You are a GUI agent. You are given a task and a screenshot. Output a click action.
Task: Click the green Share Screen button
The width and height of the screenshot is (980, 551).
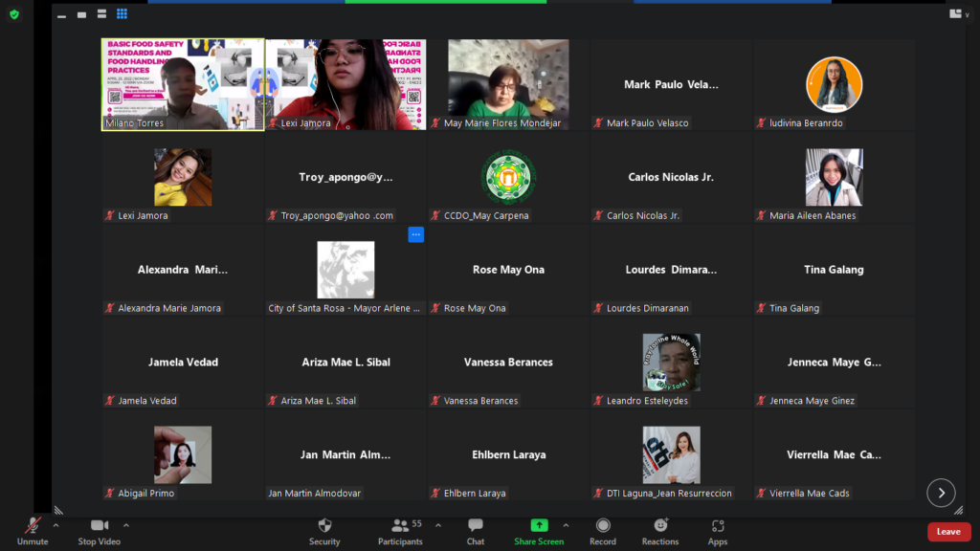pyautogui.click(x=539, y=531)
